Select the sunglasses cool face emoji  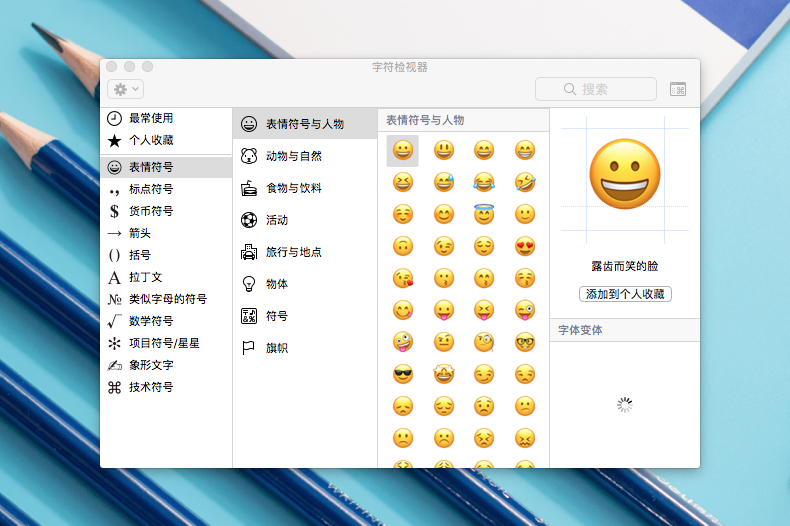coord(403,374)
